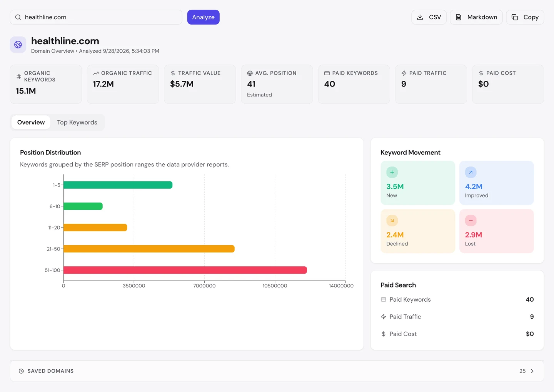
Task: Click the Download icon on CSV button
Action: (x=420, y=17)
